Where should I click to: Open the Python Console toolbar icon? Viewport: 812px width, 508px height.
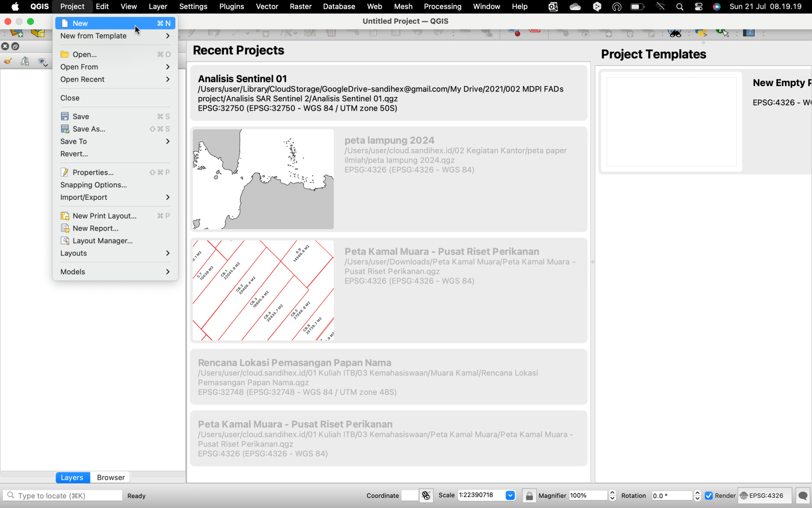click(701, 33)
